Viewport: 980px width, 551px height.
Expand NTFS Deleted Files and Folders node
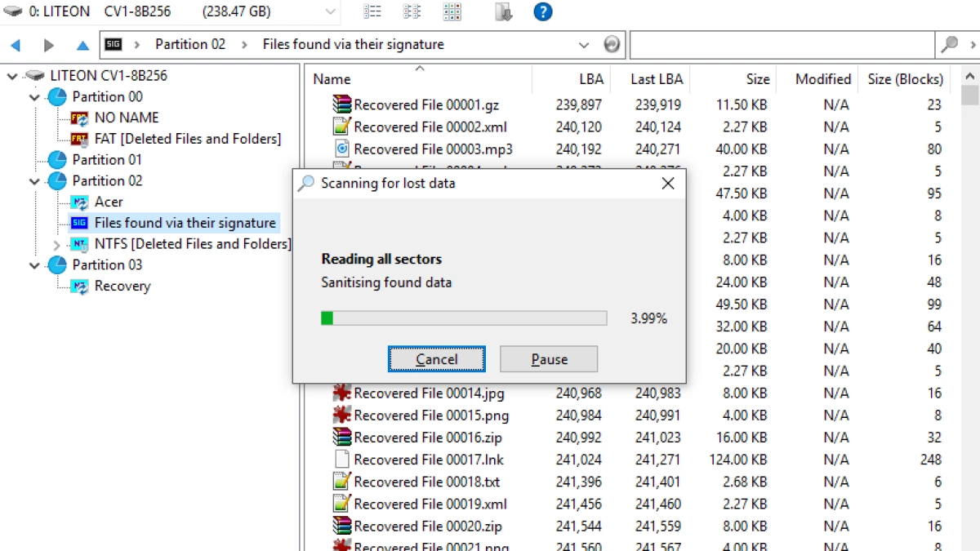(x=56, y=244)
